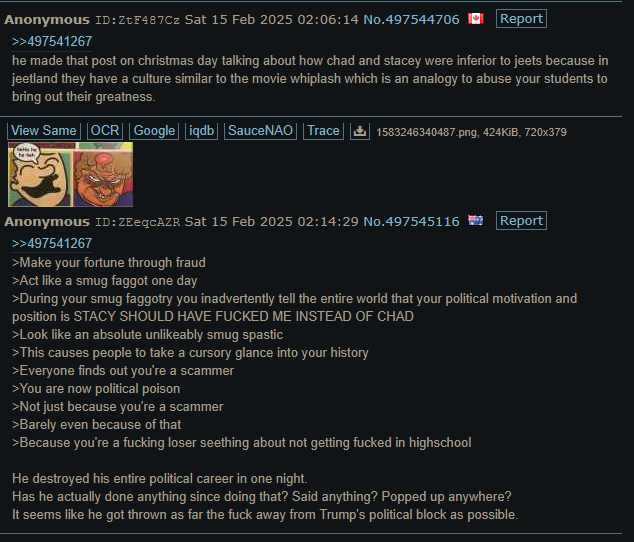Open post number No.497544706 link
Viewport: 634px width, 542px height.
[411, 19]
